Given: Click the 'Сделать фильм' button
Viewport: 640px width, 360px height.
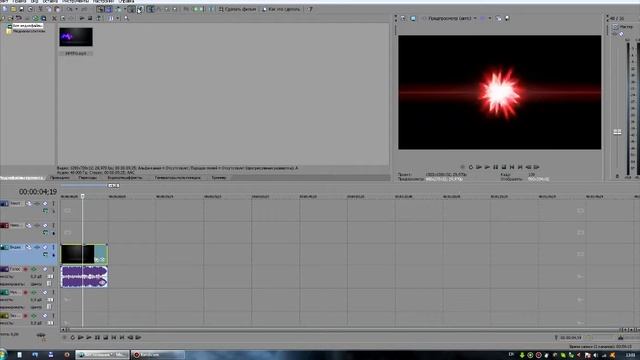Looking at the screenshot, I should pos(238,9).
